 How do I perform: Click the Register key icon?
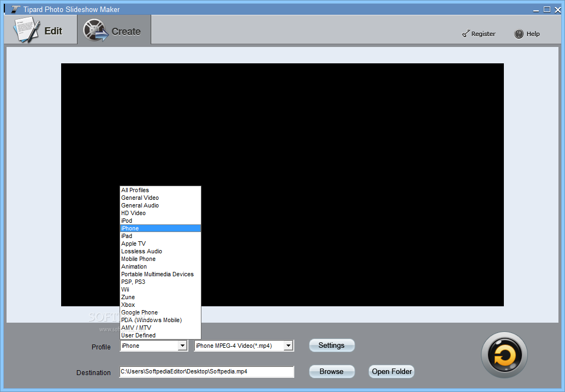466,33
